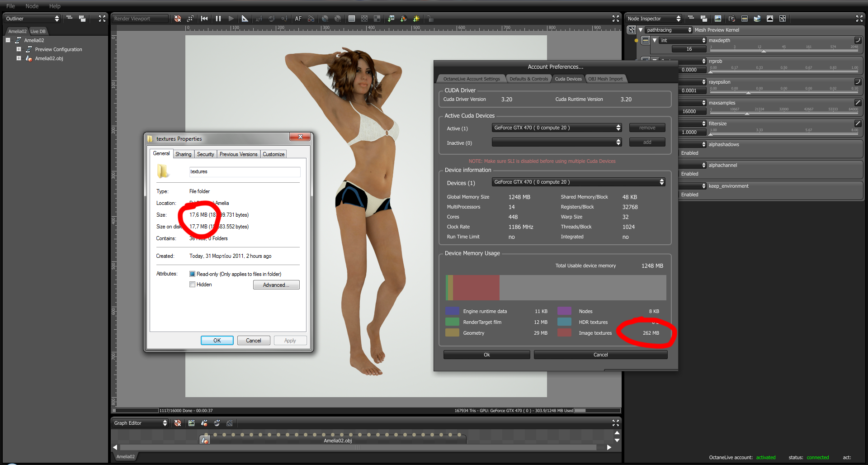
Task: Toggle the slider-mode button beside maxsamples
Action: pyautogui.click(x=858, y=103)
